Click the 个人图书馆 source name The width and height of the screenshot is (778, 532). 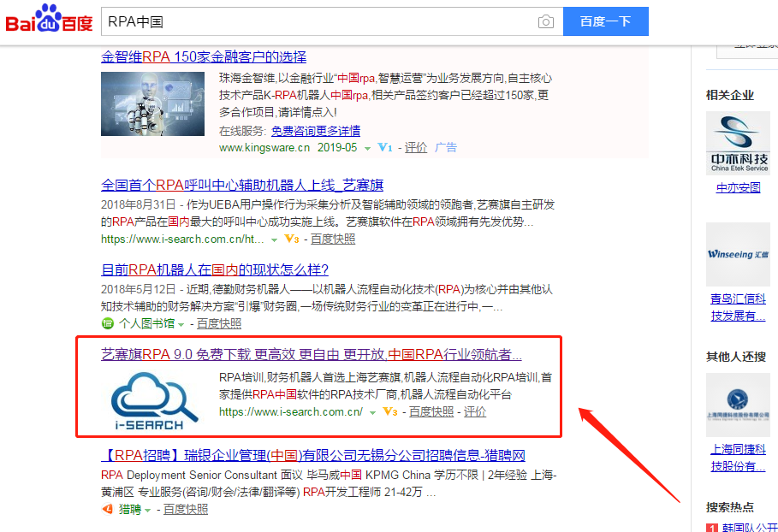coord(147,324)
